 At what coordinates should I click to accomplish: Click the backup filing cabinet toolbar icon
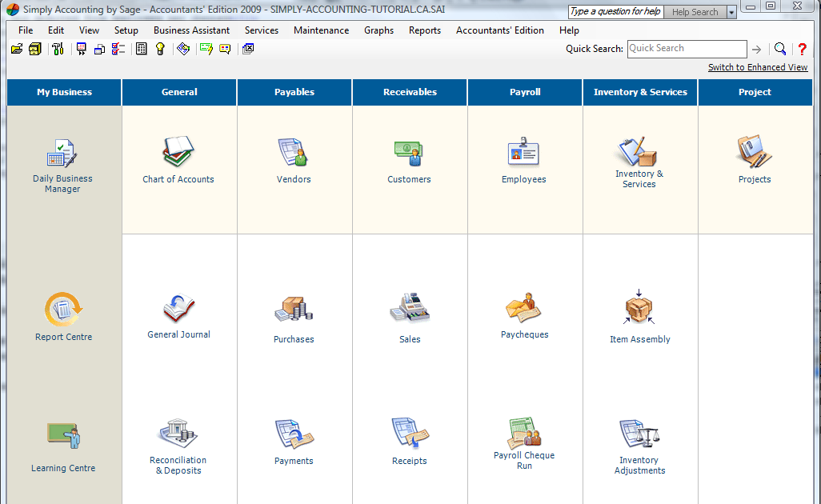point(35,49)
